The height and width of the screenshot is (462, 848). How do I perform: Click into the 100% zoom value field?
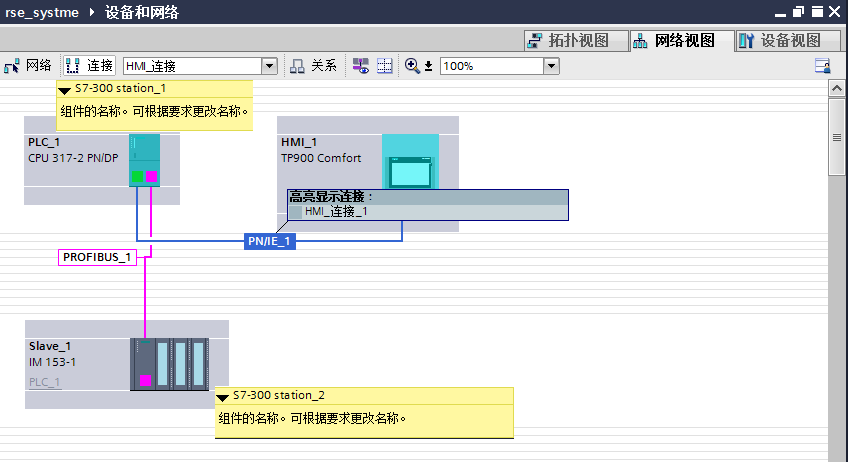[x=492, y=66]
